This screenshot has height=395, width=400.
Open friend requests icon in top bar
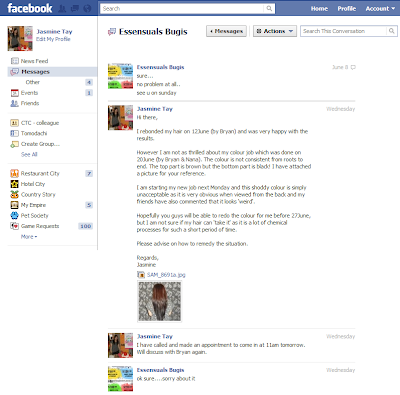[x=62, y=9]
